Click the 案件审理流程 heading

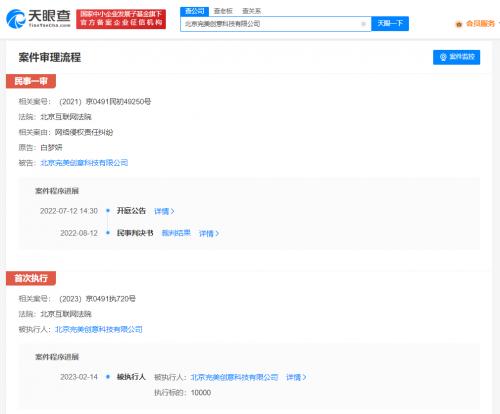point(50,57)
